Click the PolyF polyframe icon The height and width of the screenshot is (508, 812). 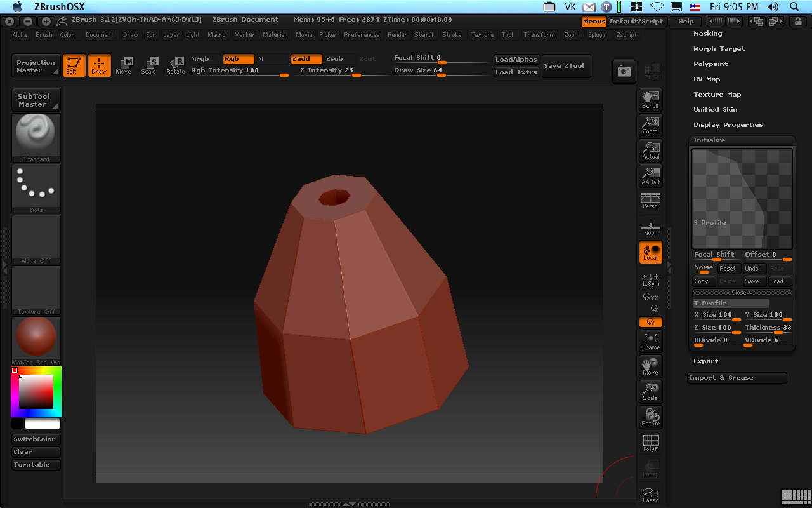[x=650, y=443]
